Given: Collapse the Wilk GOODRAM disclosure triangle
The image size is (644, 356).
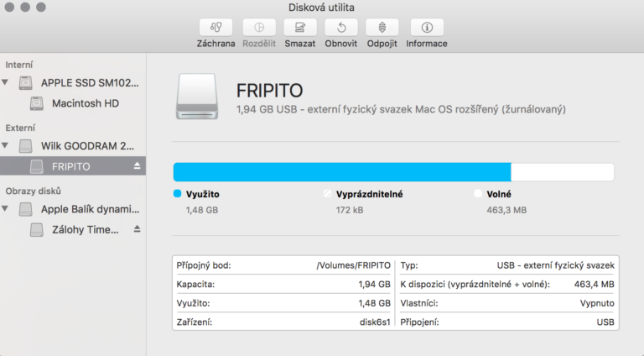Looking at the screenshot, I should pos(7,146).
